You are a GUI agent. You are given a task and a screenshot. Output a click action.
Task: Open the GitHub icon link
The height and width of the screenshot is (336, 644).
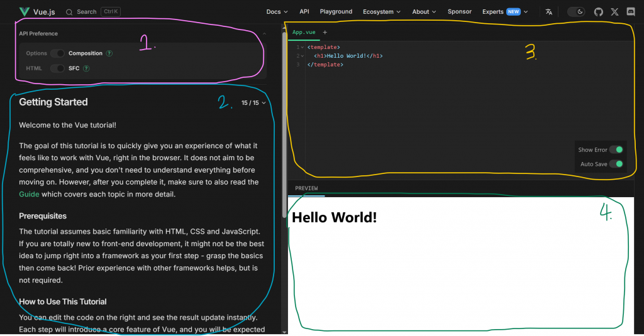tap(599, 12)
